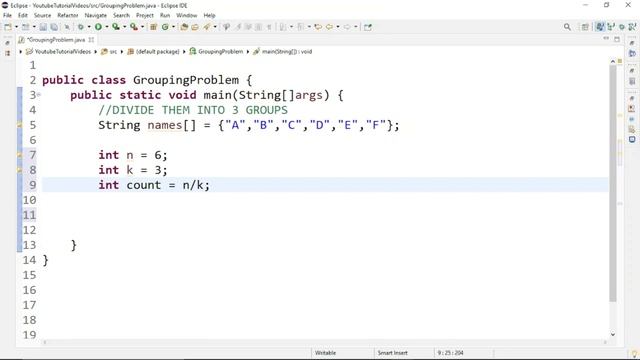Open the File menu
Screen dimensions: 640x360
click(7, 16)
